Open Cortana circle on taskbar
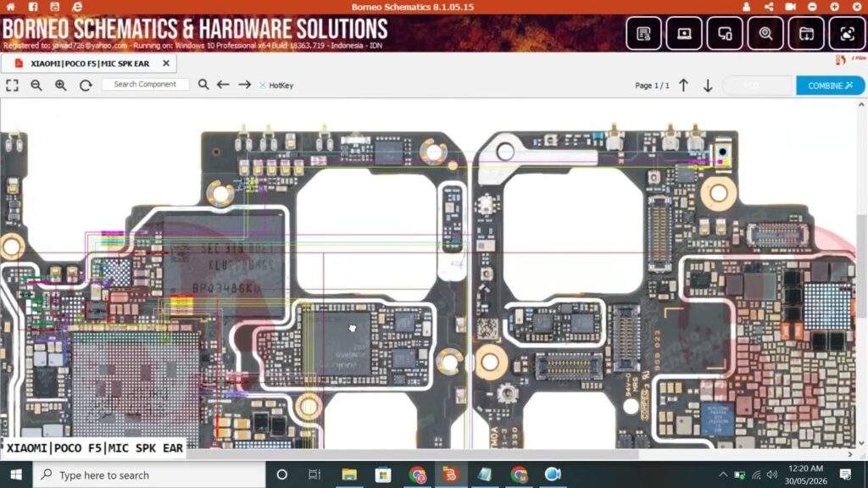Screen dimensions: 868x488 [x=281, y=474]
